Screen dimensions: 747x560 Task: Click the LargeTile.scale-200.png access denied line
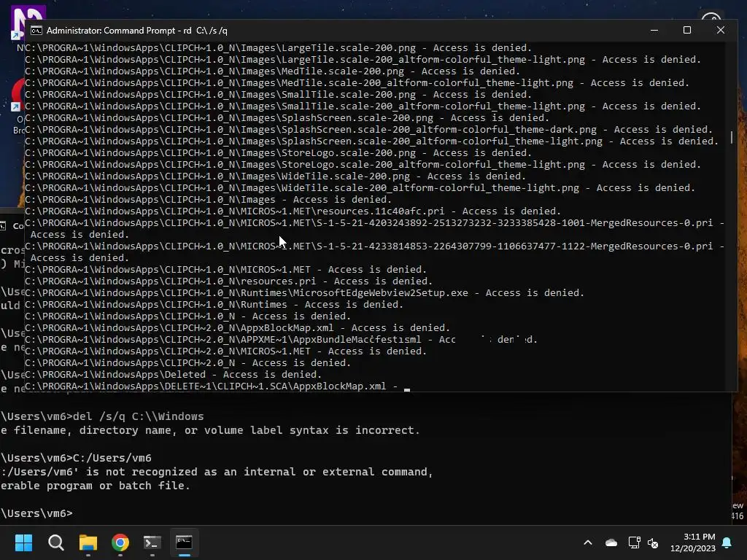point(278,47)
